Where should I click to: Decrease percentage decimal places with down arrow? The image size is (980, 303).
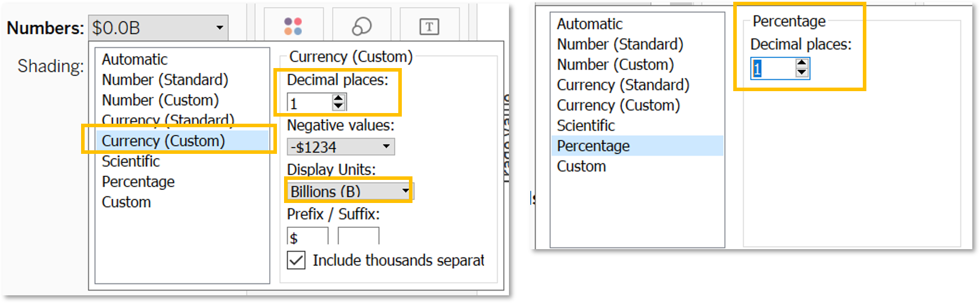click(x=802, y=73)
